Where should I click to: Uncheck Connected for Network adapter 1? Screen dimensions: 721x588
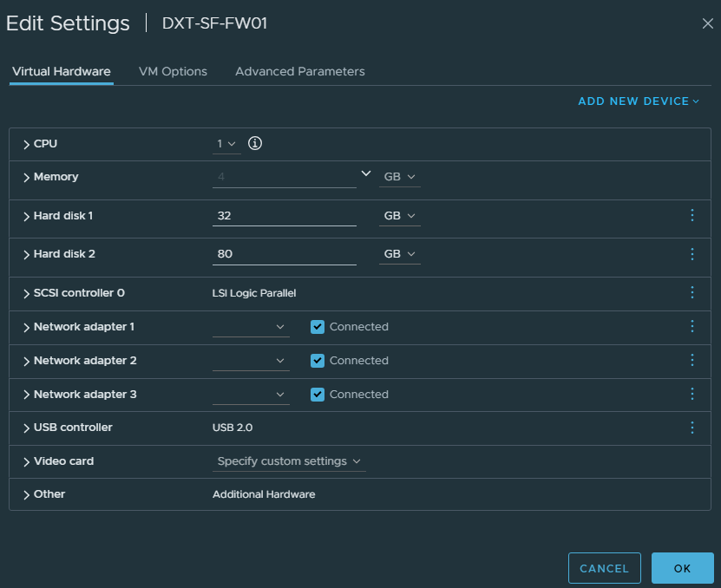(318, 327)
